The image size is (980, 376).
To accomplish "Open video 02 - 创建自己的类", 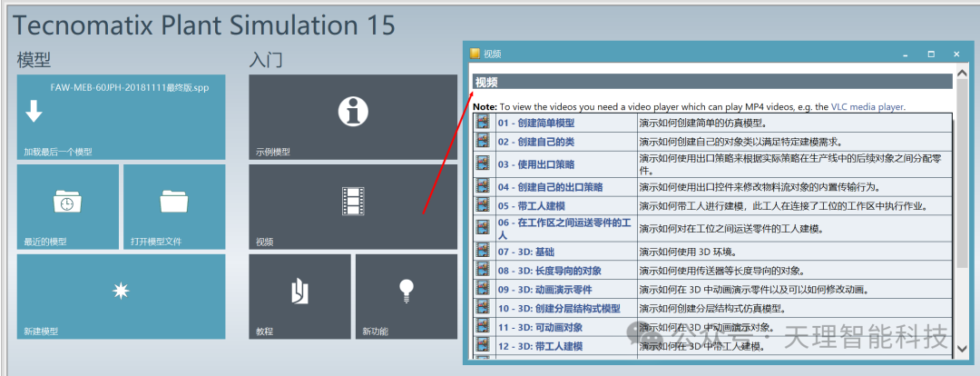I will click(x=535, y=142).
